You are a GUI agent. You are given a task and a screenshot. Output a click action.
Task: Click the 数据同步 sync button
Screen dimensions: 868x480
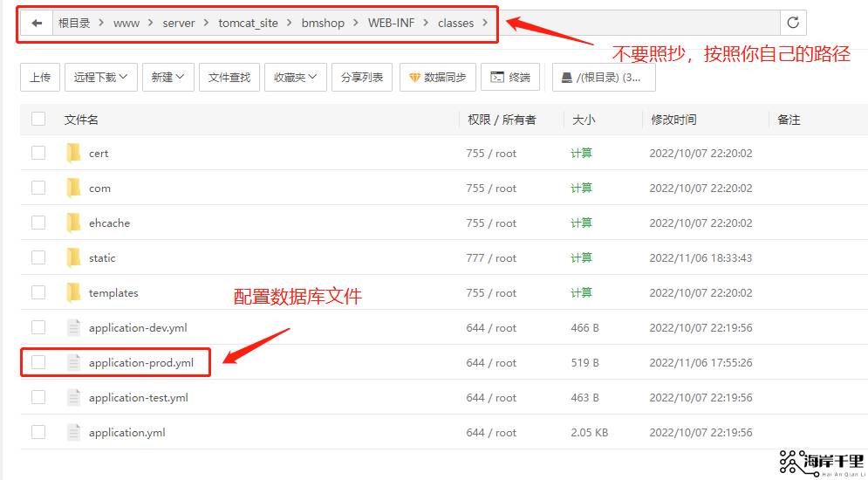coord(437,78)
